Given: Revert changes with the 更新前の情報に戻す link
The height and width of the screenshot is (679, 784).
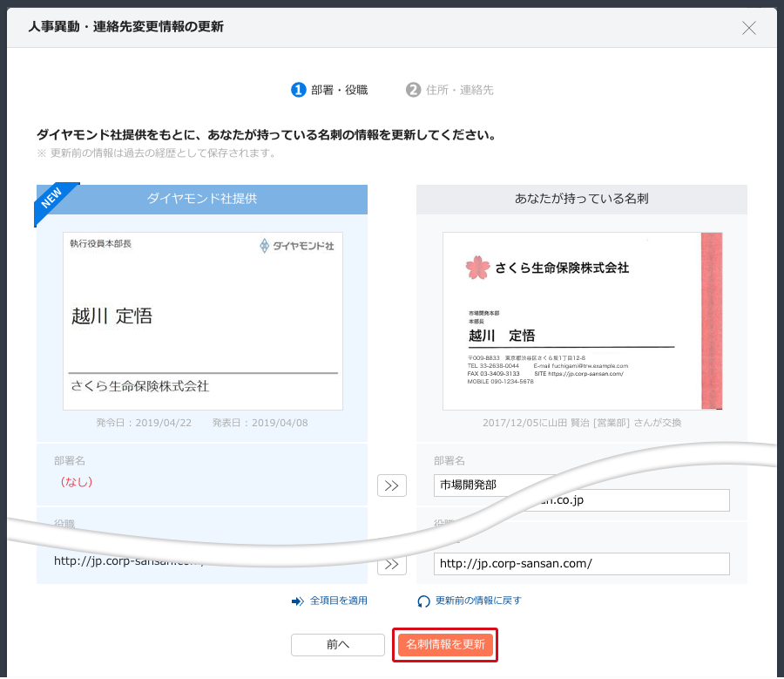Looking at the screenshot, I should [x=477, y=601].
